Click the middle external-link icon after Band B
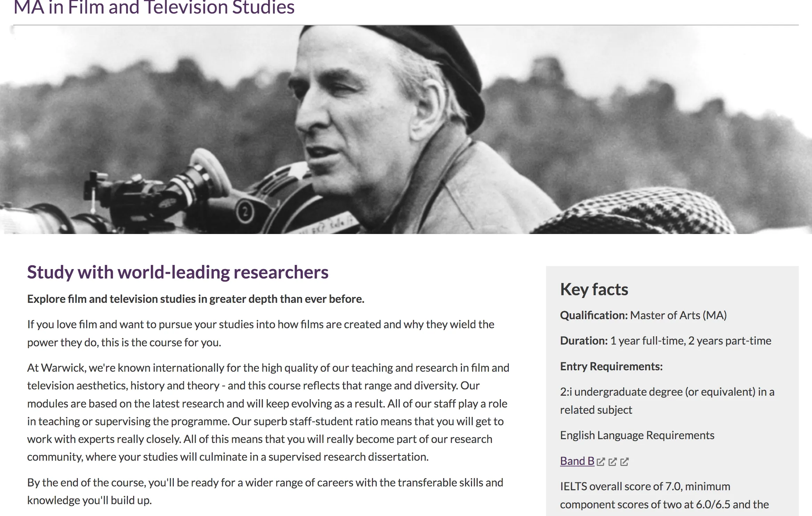The image size is (812, 516). pyautogui.click(x=613, y=462)
